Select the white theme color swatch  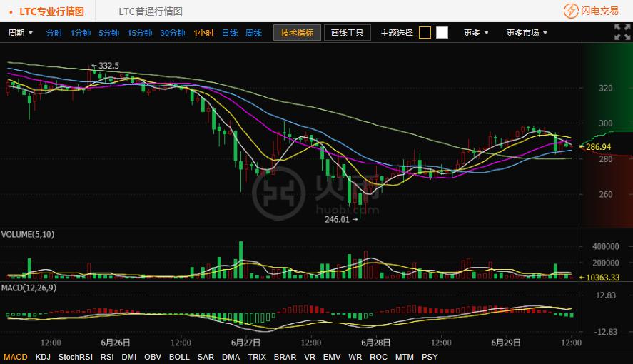tap(442, 33)
